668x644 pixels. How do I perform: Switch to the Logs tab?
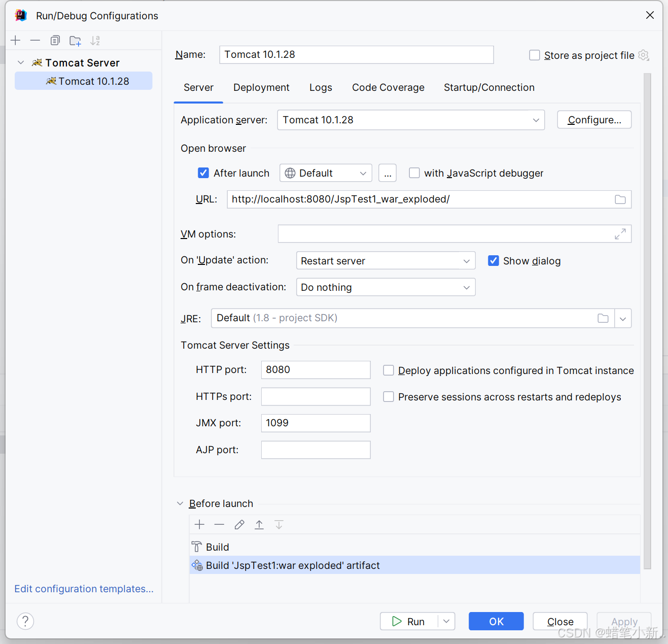[321, 87]
